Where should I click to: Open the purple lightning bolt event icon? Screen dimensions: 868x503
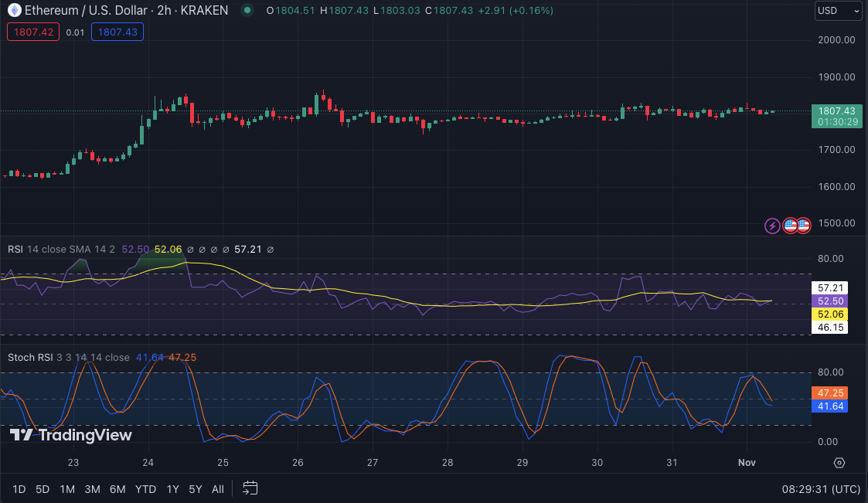(x=772, y=226)
